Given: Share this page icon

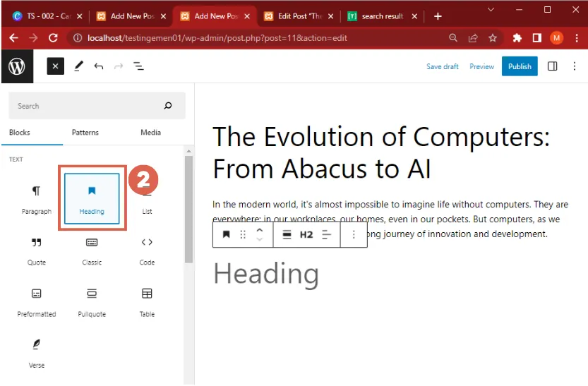Looking at the screenshot, I should [473, 38].
